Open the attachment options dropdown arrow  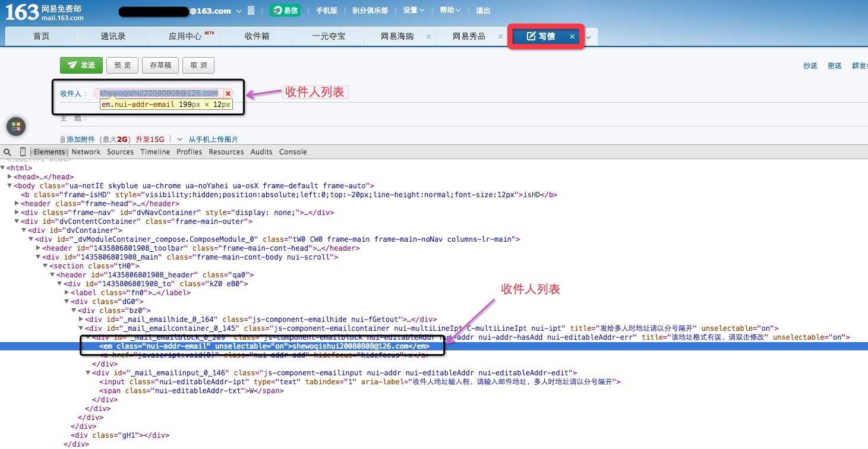(180, 140)
